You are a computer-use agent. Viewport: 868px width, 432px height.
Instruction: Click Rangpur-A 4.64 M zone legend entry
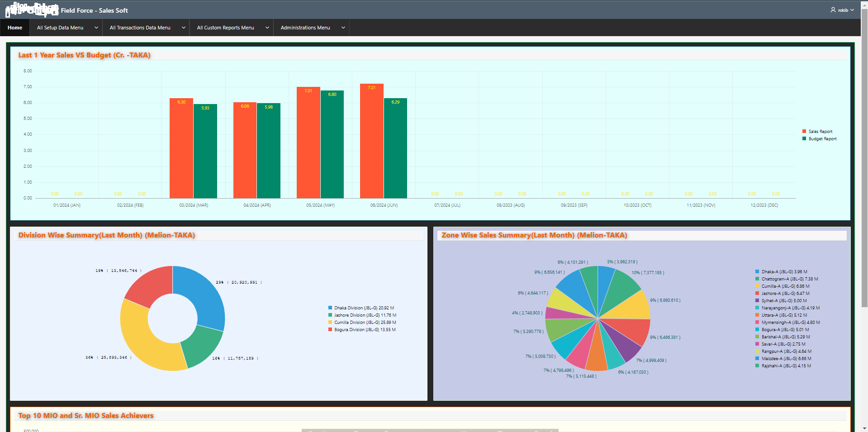[x=783, y=351]
